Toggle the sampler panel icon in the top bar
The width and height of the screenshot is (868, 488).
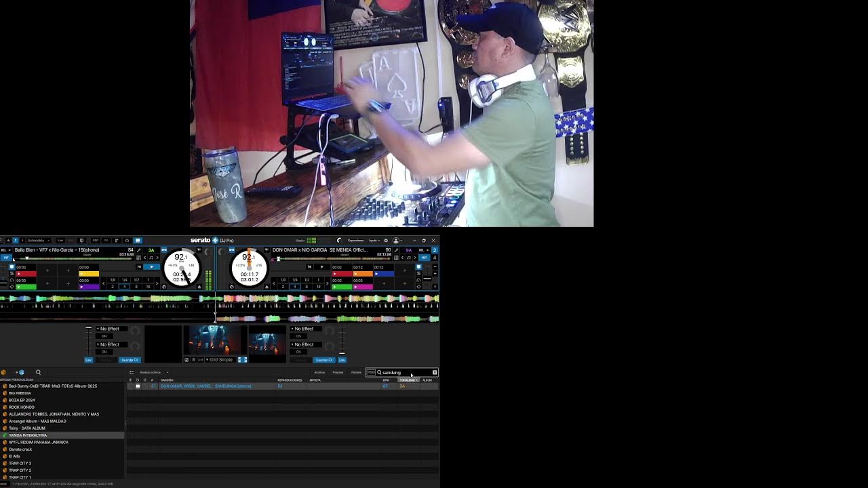(x=116, y=241)
